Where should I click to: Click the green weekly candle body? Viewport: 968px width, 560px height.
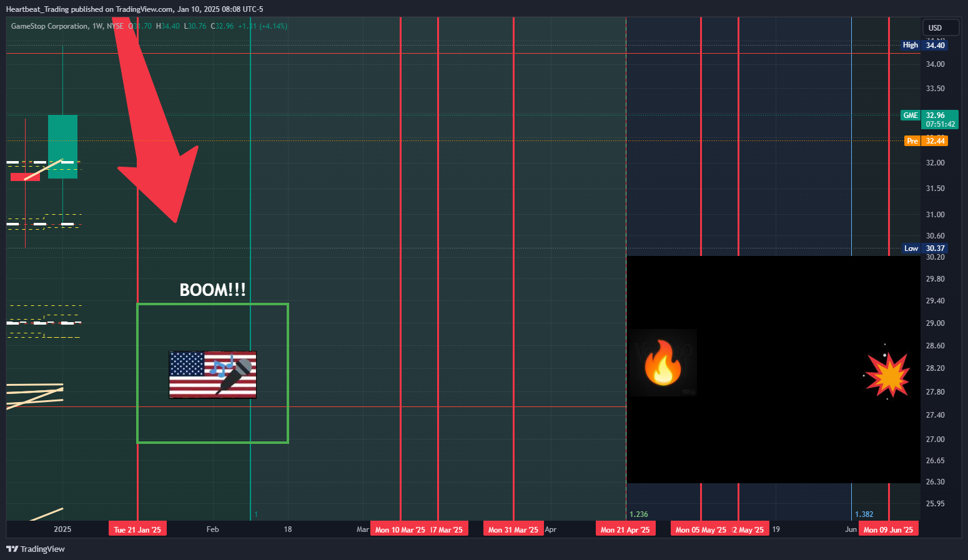62,147
